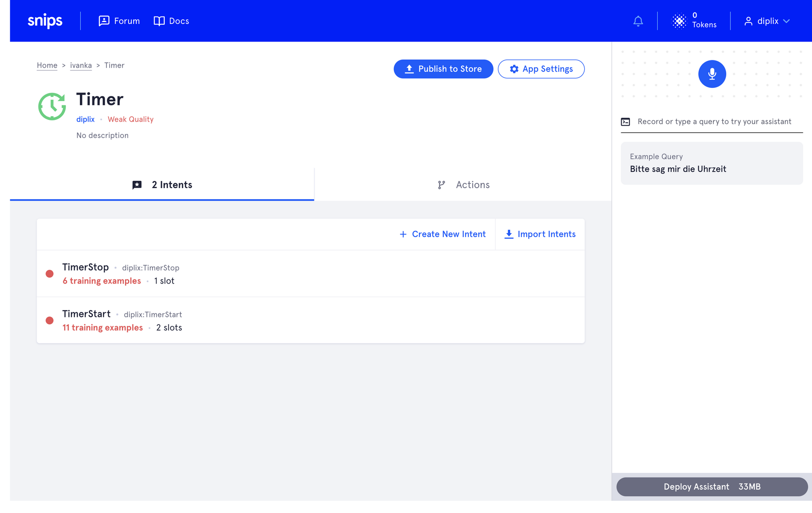Click the Timer app title

click(100, 99)
